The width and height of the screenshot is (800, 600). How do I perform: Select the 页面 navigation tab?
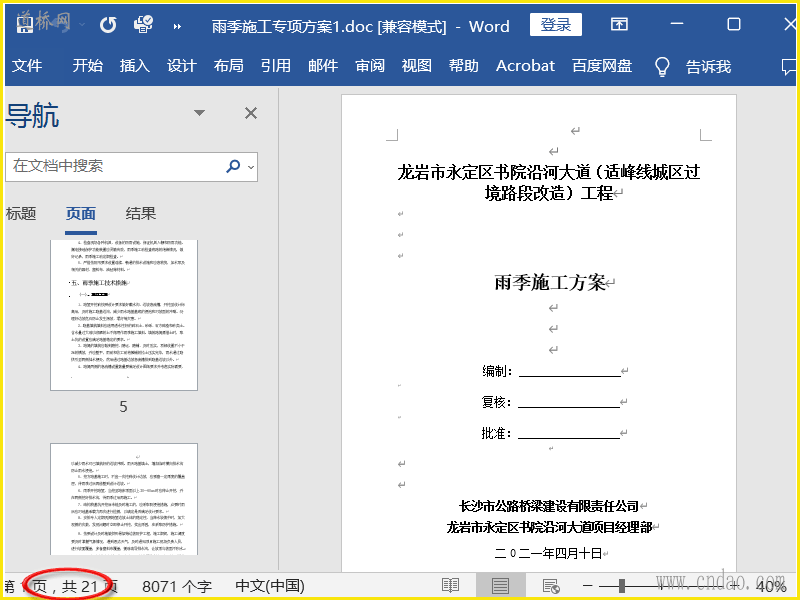tap(81, 214)
